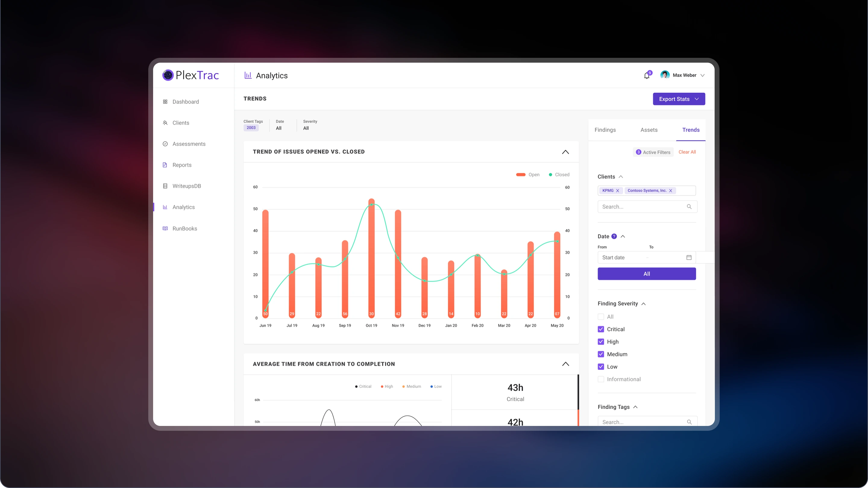Click the Dashboard grid icon in sidebar

(165, 102)
